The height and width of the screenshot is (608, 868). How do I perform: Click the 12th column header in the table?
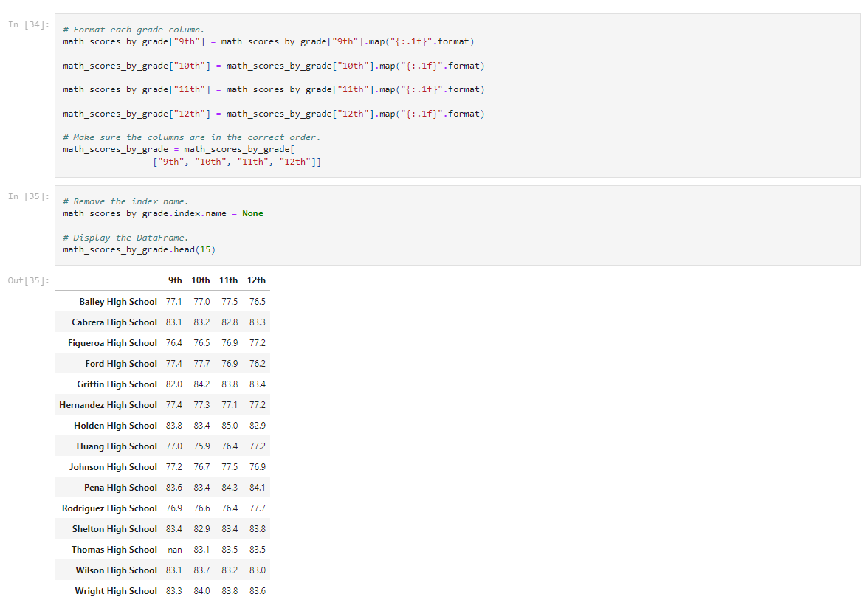point(256,280)
